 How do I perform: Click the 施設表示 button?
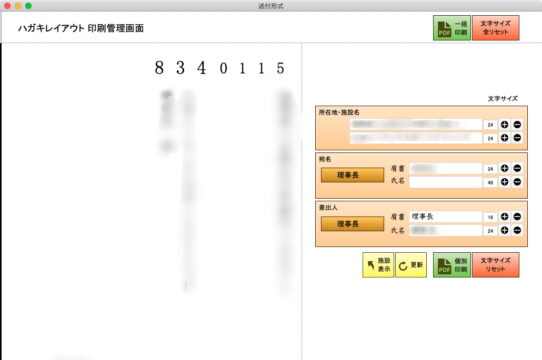378,265
